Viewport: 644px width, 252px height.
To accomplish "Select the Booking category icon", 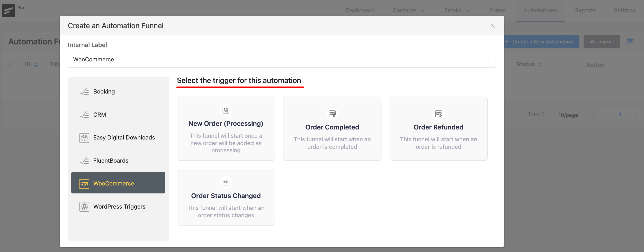I will [84, 92].
